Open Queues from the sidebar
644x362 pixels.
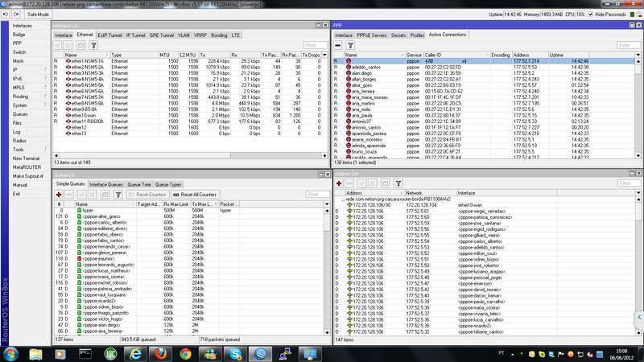[20, 114]
